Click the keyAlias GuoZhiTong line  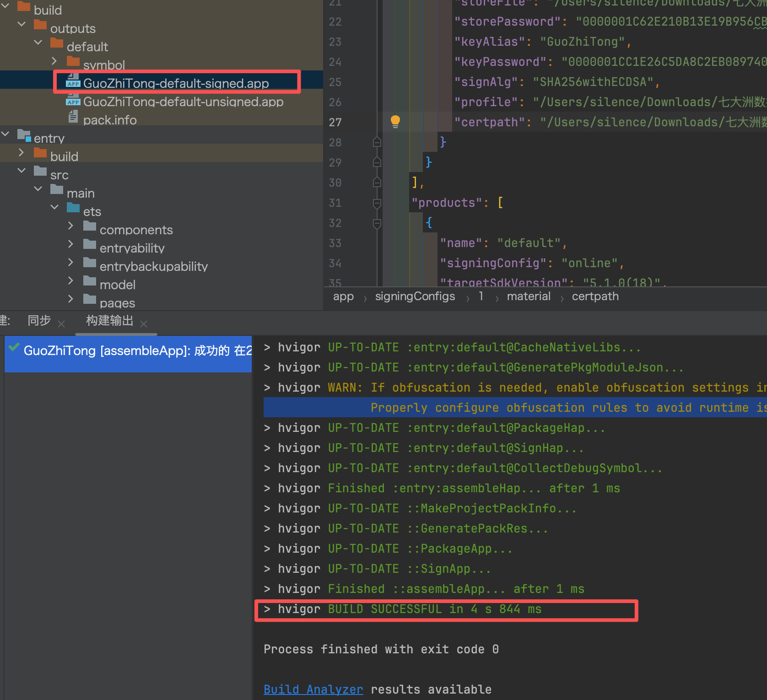coord(543,42)
